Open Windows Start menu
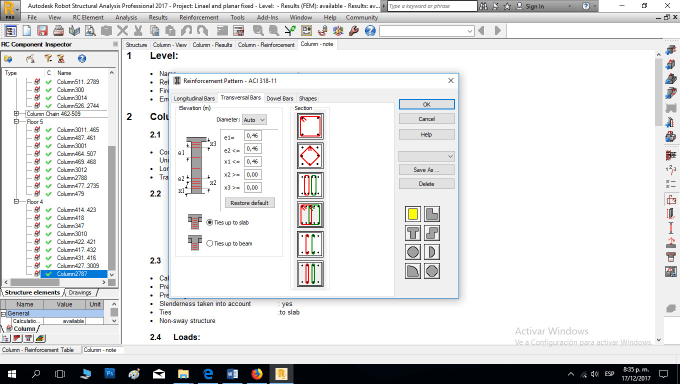Viewport: 680px width, 384px height. [x=12, y=374]
